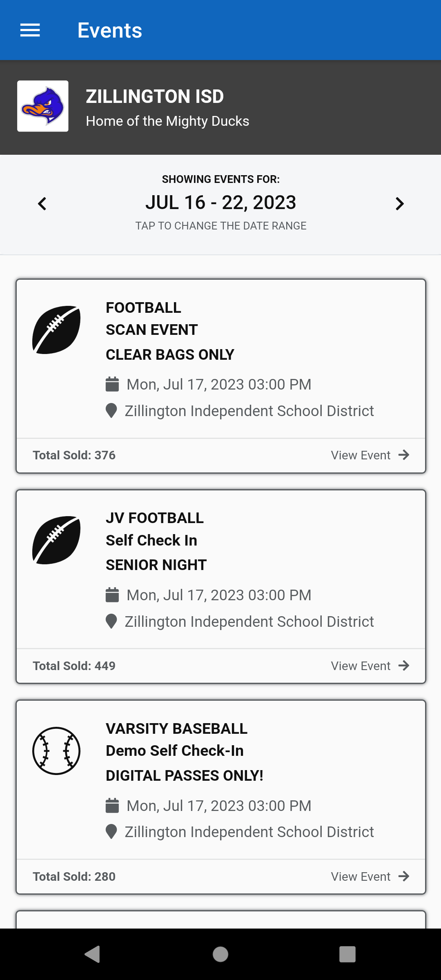Screen dimensions: 441x980
Task: Click the baseball icon on the Varsity Baseball card
Action: [x=56, y=751]
